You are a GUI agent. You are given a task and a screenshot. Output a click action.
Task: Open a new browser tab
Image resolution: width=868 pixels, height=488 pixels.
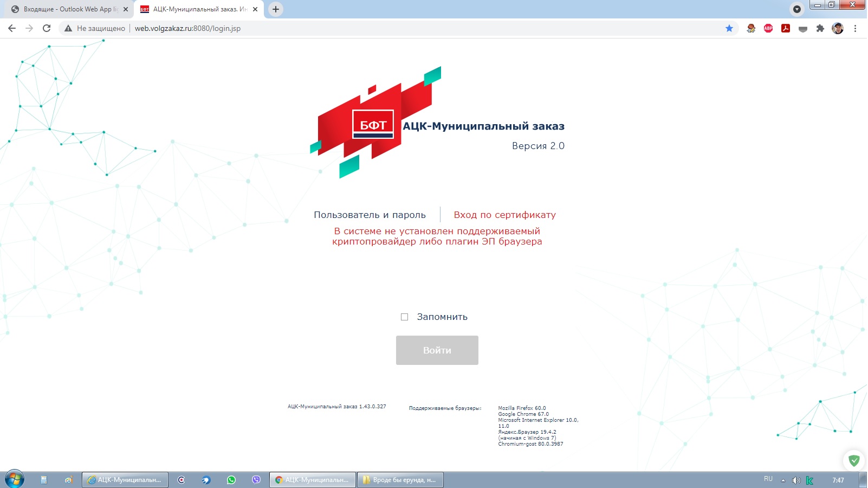[276, 9]
